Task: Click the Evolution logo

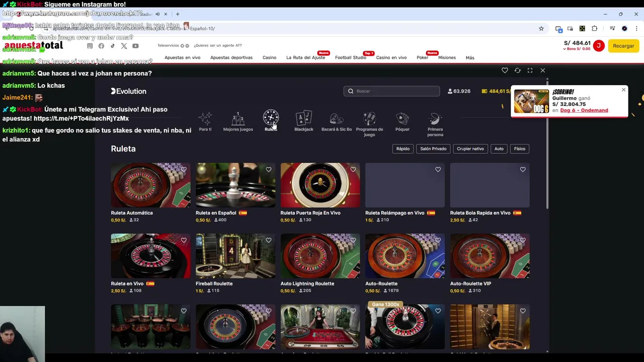Action: click(129, 91)
